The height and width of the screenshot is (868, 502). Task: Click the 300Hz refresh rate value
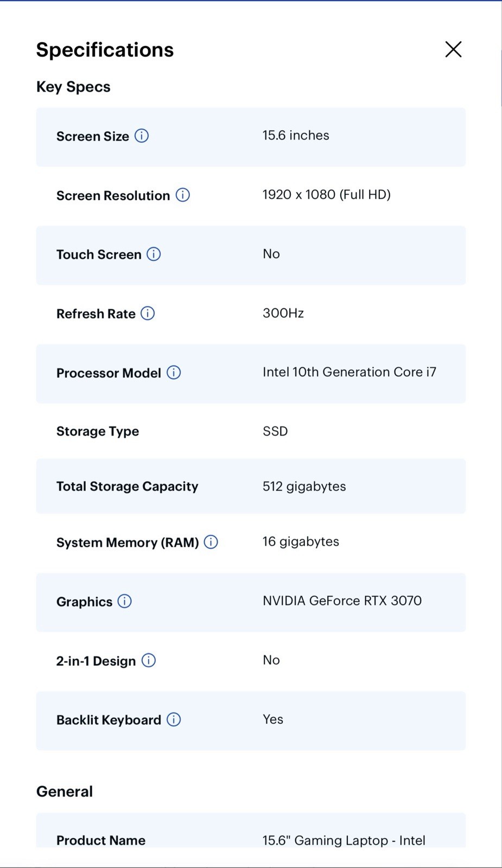point(283,313)
